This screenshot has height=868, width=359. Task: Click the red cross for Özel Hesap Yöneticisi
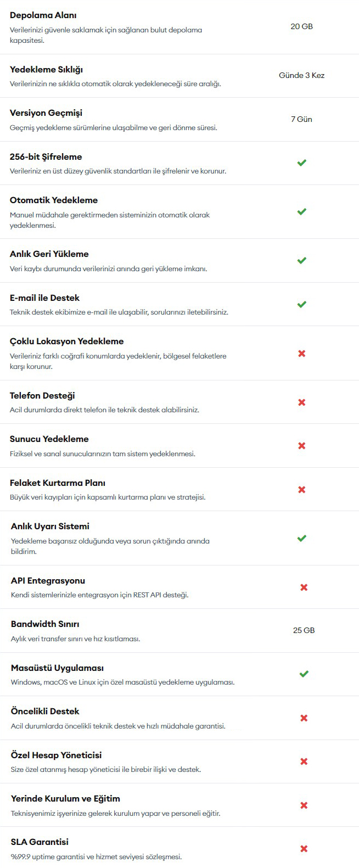[304, 761]
